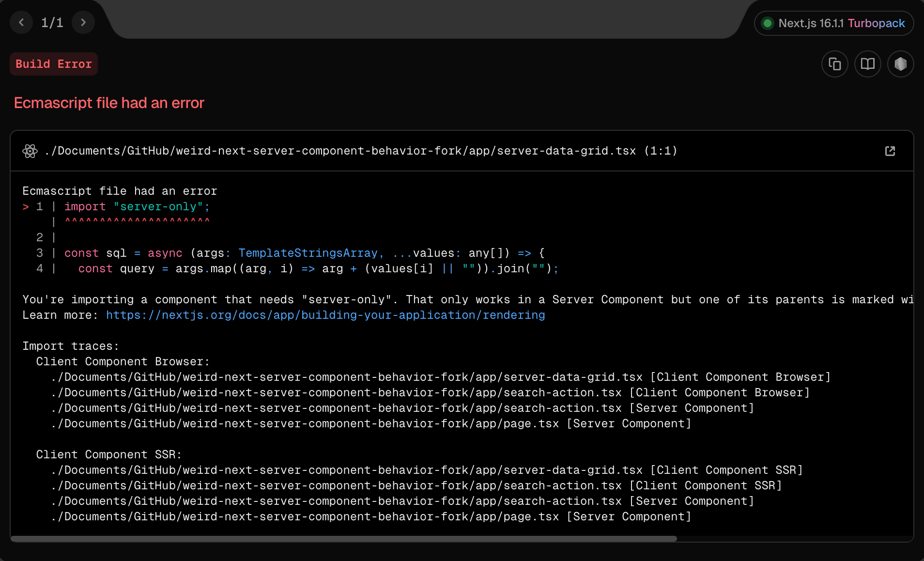This screenshot has height=561, width=924.
Task: Click server-data-grid.tsx (1:1) file path header
Action: tap(361, 151)
